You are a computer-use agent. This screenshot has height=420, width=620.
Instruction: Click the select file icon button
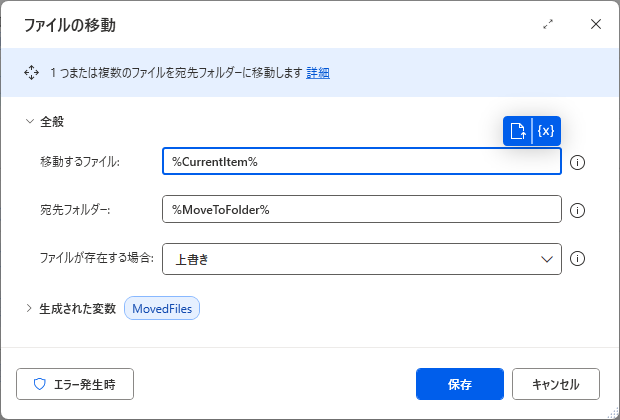(518, 131)
